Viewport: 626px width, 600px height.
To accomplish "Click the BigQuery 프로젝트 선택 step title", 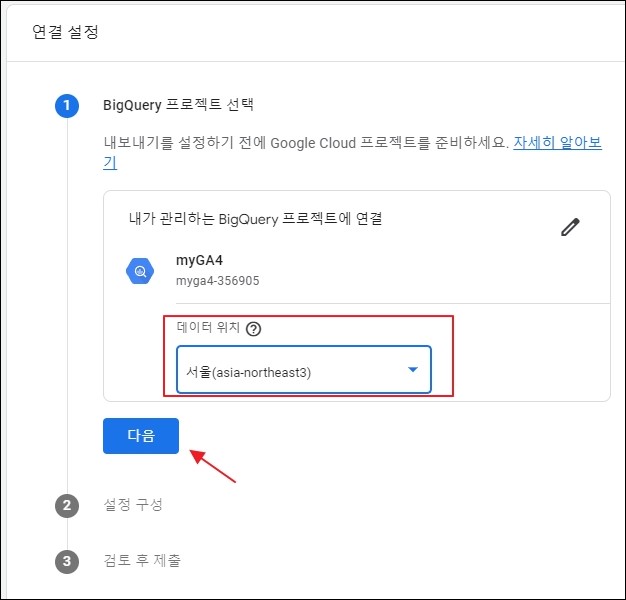I will tap(180, 105).
